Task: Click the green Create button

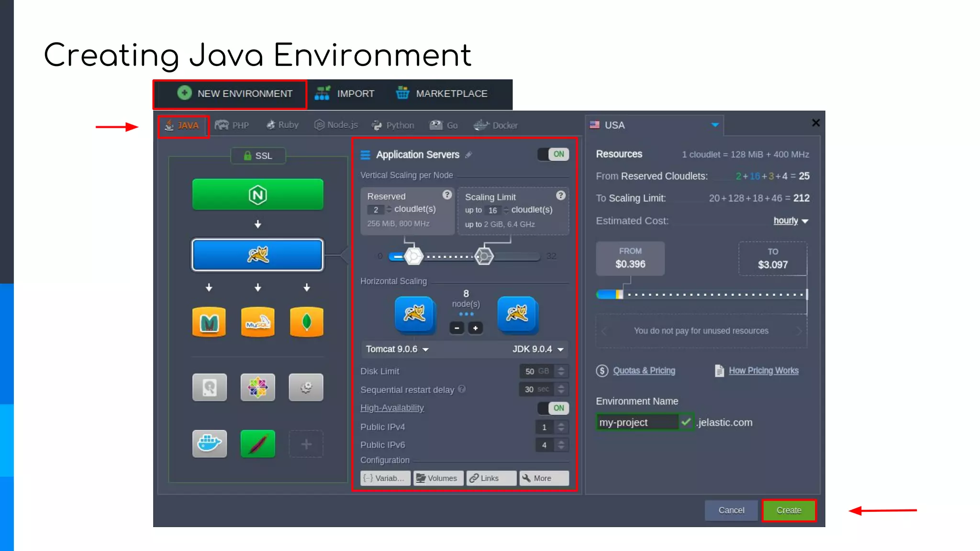Action: [789, 510]
